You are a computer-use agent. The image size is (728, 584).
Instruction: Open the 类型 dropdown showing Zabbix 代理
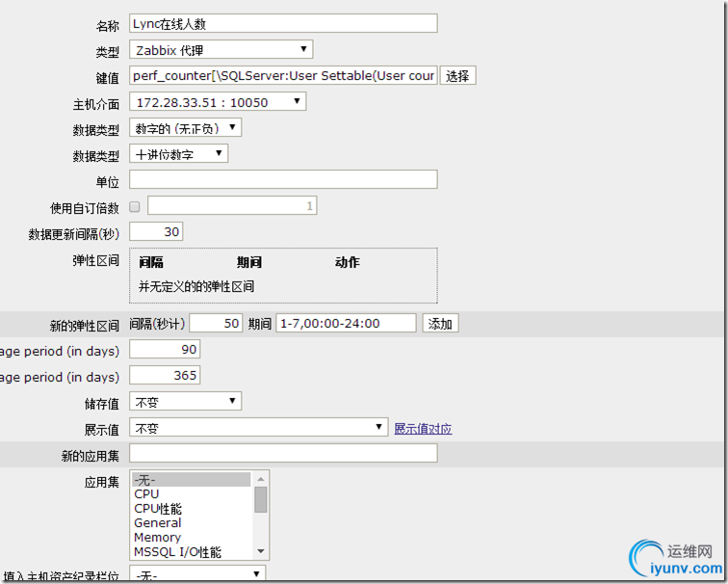[x=221, y=50]
